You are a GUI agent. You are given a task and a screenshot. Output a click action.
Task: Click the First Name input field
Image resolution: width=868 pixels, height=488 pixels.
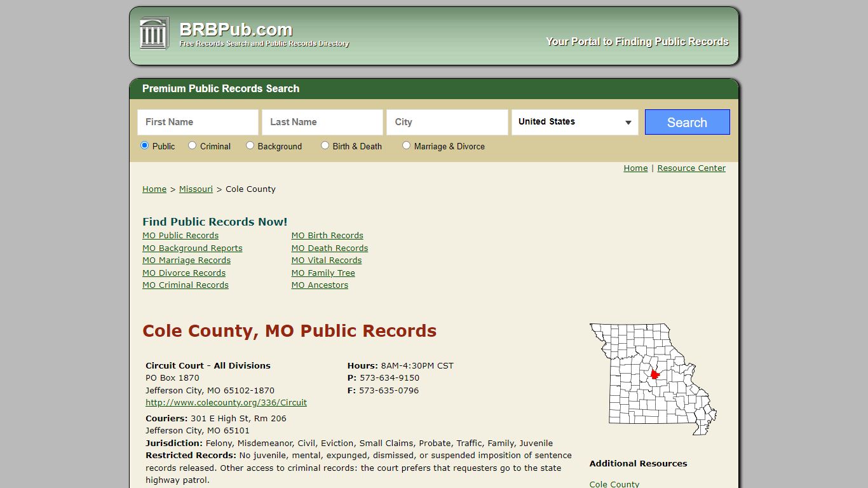pos(198,122)
